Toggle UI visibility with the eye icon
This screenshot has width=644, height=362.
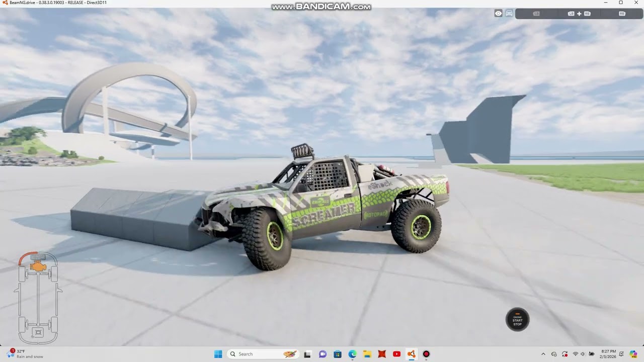(498, 14)
